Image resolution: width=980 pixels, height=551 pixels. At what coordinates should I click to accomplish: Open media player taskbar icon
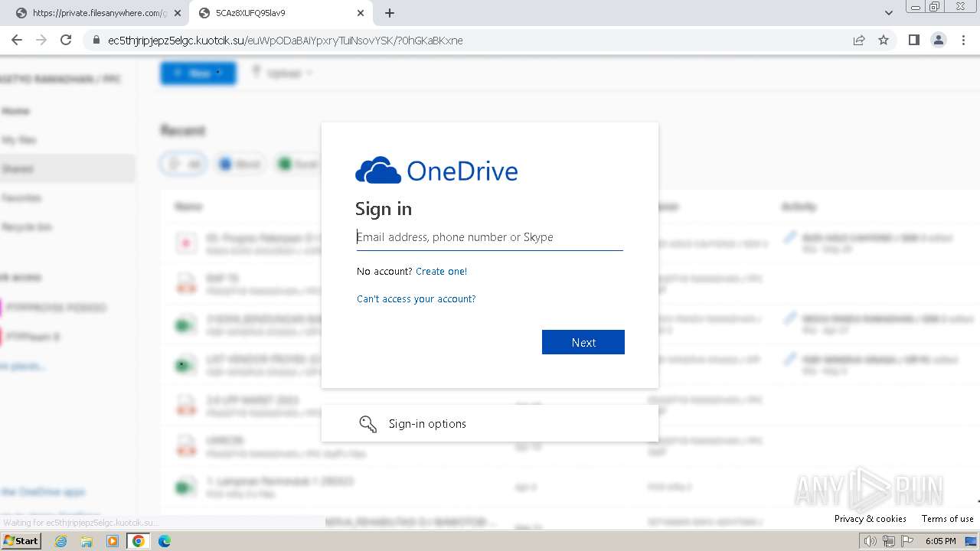point(113,541)
